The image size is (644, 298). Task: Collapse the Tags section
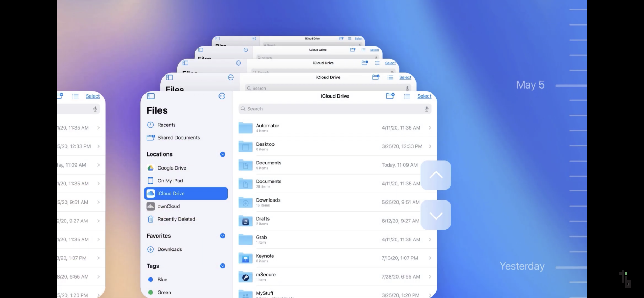point(222,266)
